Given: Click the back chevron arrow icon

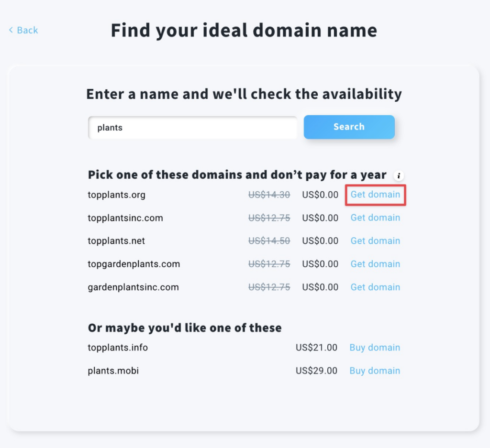Looking at the screenshot, I should (x=11, y=30).
